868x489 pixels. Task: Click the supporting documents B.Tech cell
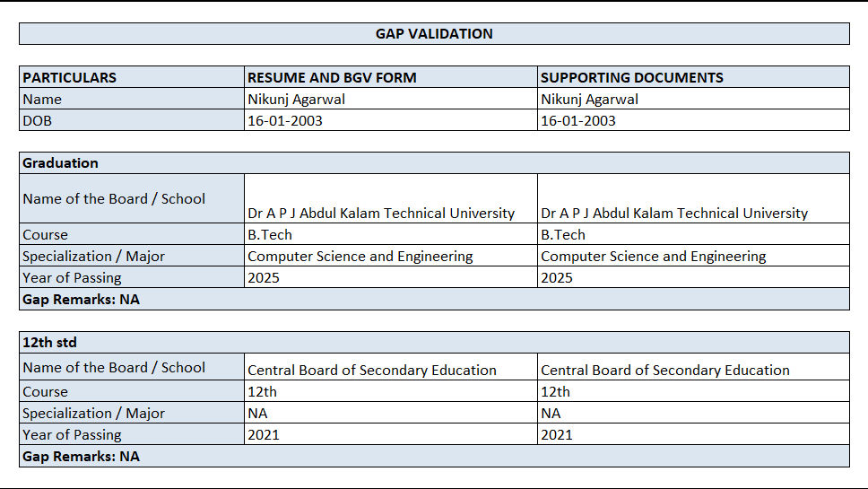tap(693, 234)
